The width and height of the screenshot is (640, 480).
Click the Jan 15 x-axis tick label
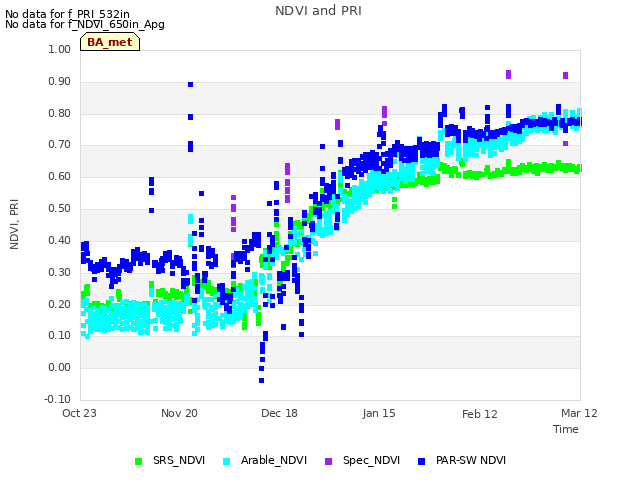pyautogui.click(x=379, y=413)
